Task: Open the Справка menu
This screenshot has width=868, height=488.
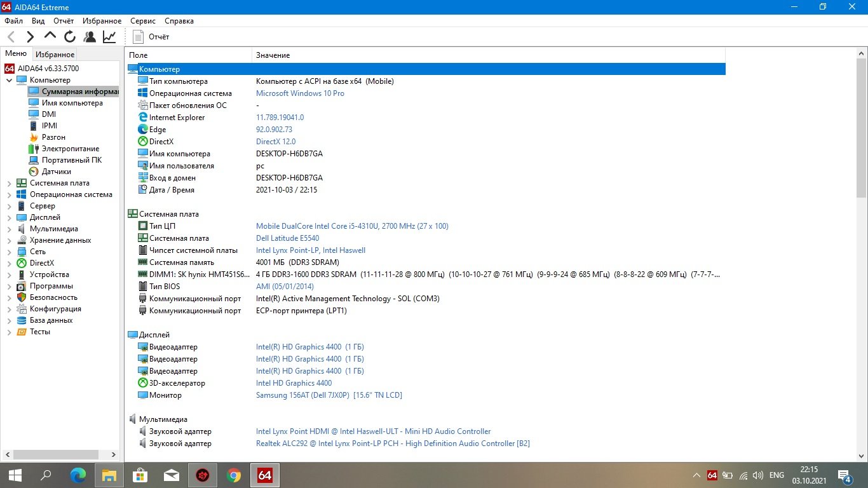Action: tap(179, 21)
